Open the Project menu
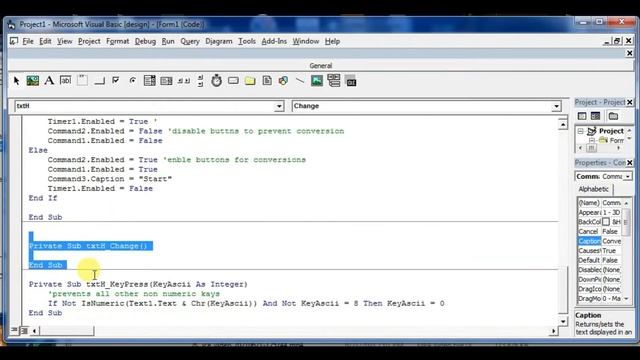Viewport: 640px width, 360px height. coord(89,41)
